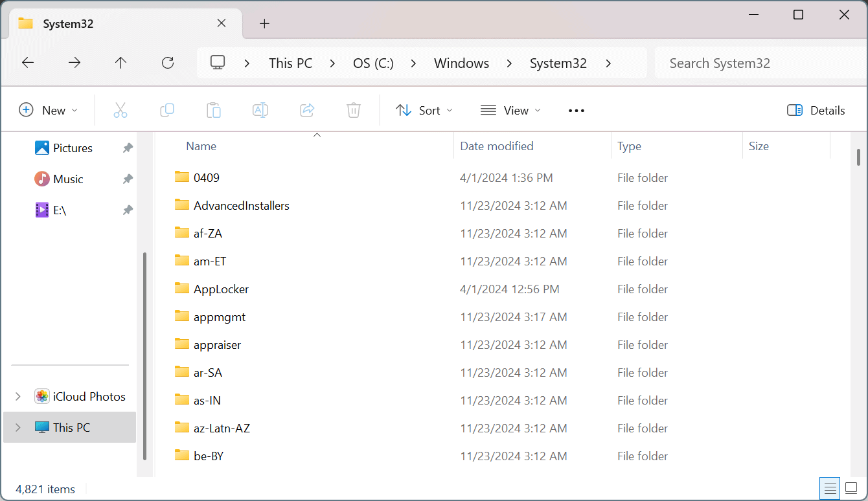This screenshot has height=501, width=868.
Task: Refresh the System32 folder view
Action: click(168, 63)
